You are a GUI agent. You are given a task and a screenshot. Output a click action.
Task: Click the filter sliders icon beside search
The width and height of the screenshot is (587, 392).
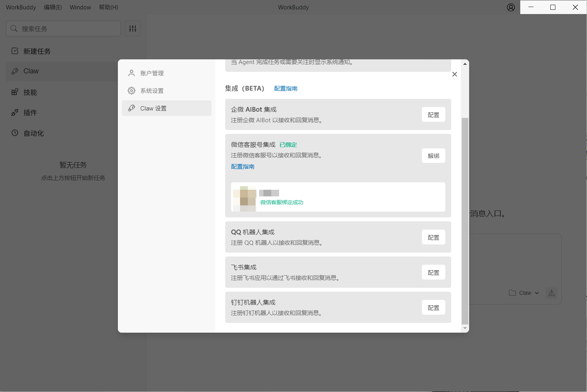[133, 29]
